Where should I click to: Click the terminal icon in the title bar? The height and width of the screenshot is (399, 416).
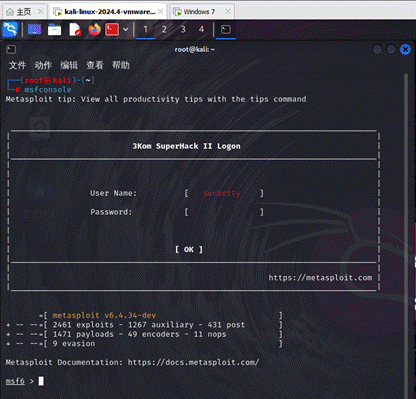point(11,50)
